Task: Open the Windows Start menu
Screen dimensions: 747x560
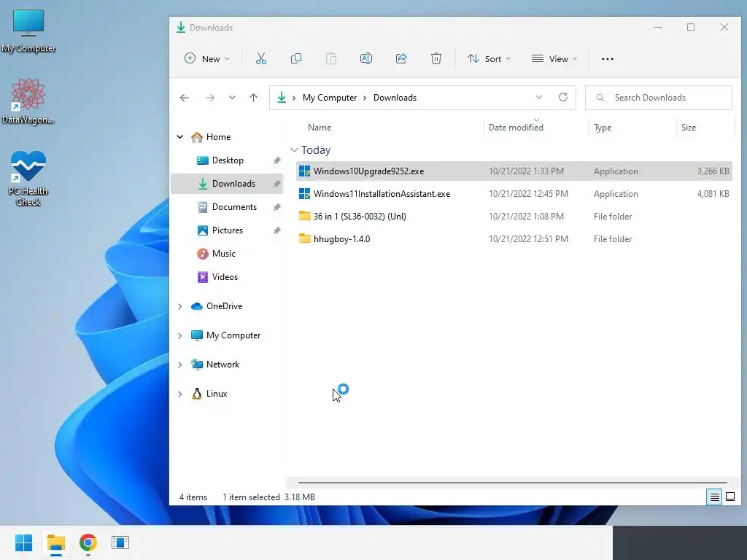Action: [x=24, y=542]
